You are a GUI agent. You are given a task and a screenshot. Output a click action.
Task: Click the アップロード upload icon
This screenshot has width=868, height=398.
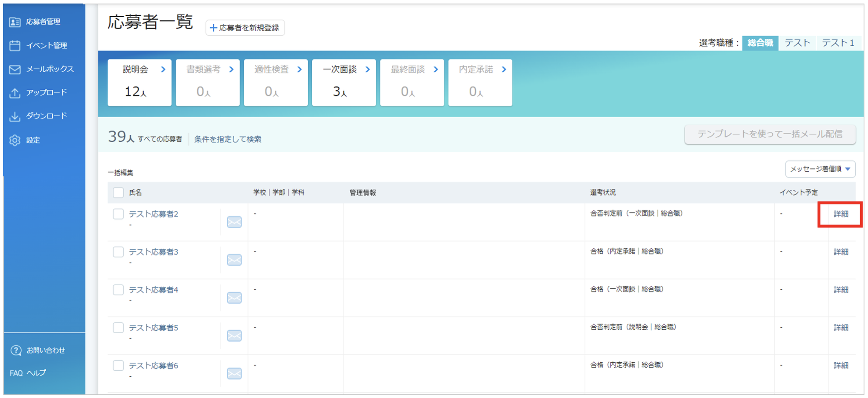click(x=15, y=92)
